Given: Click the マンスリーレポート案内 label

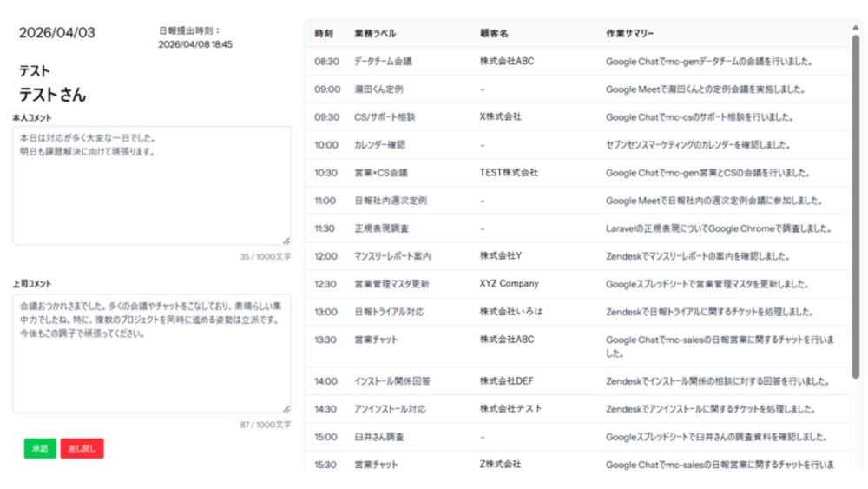Looking at the screenshot, I should [x=392, y=256].
